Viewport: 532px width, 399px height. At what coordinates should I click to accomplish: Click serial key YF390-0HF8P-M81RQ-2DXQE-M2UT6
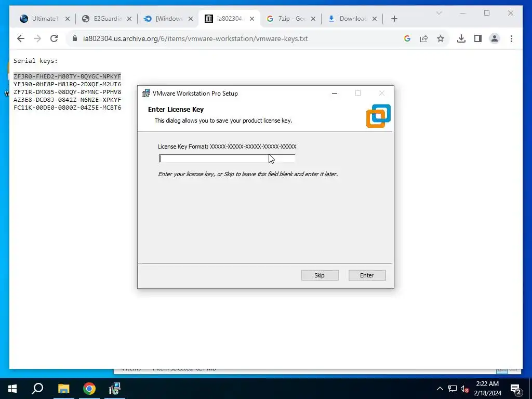click(67, 84)
